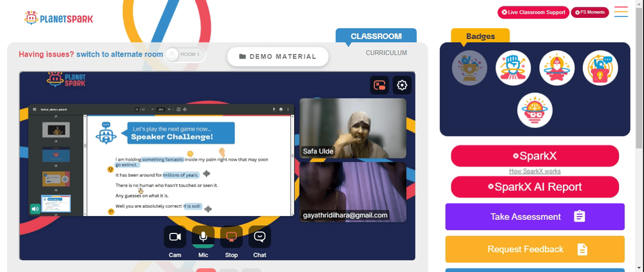
Task: Select the grayed trophy badge
Action: point(469,68)
